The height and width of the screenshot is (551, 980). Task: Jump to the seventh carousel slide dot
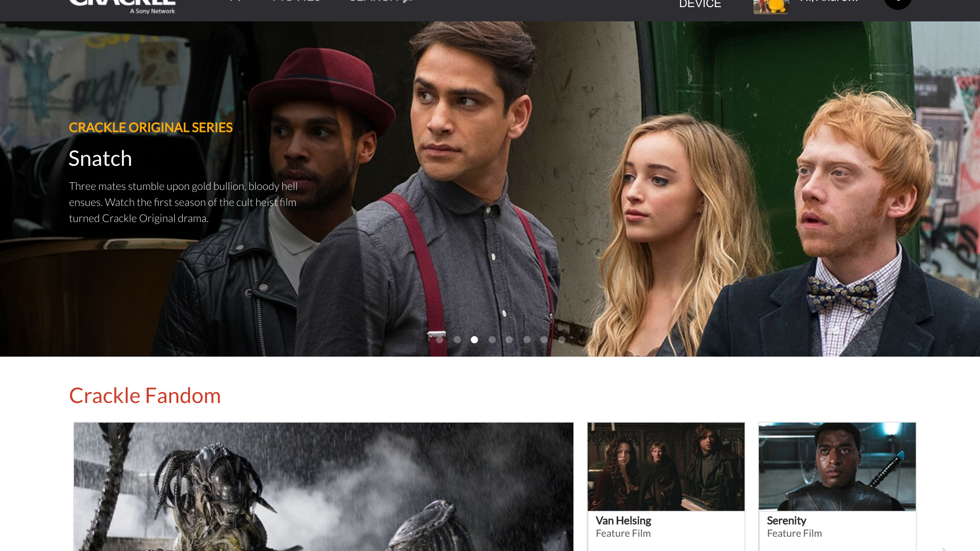[544, 340]
